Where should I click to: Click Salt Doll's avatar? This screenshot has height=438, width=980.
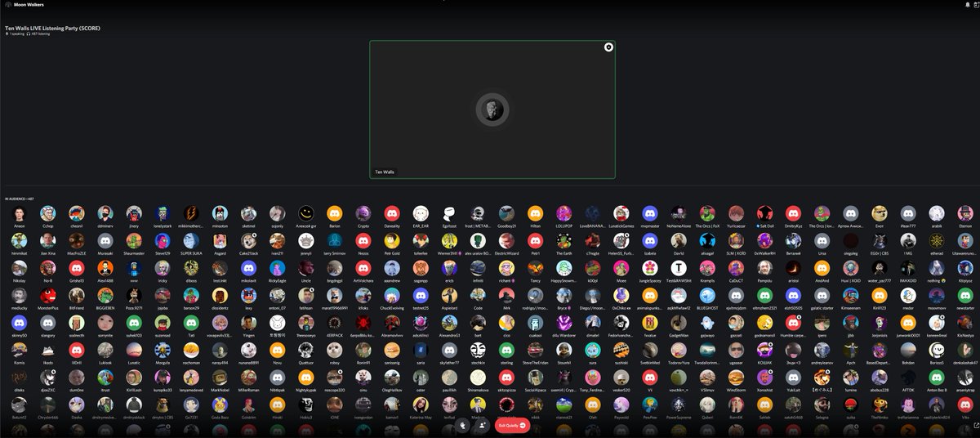tap(764, 213)
